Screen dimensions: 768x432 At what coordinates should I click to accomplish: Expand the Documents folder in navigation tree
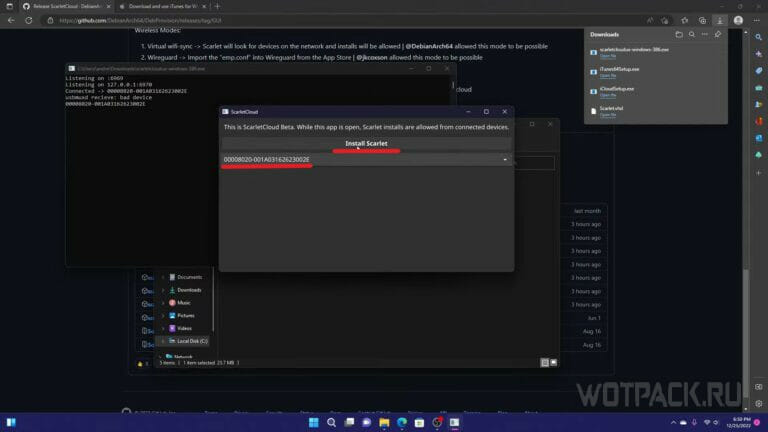point(163,276)
